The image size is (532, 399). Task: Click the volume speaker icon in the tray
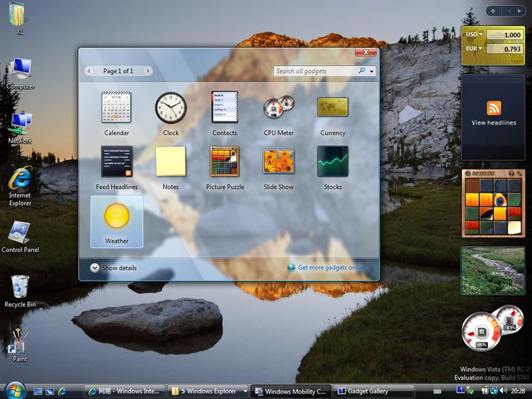pyautogui.click(x=503, y=391)
